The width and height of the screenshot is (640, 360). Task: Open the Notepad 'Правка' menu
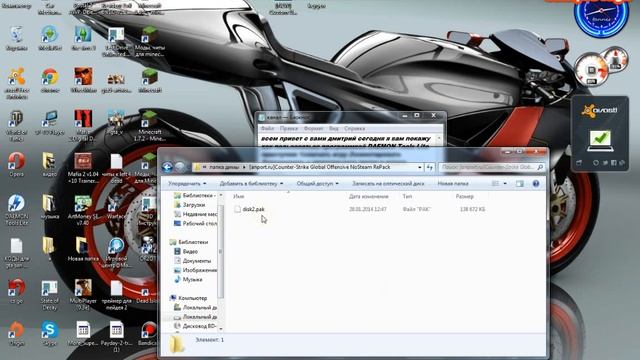coord(289,129)
